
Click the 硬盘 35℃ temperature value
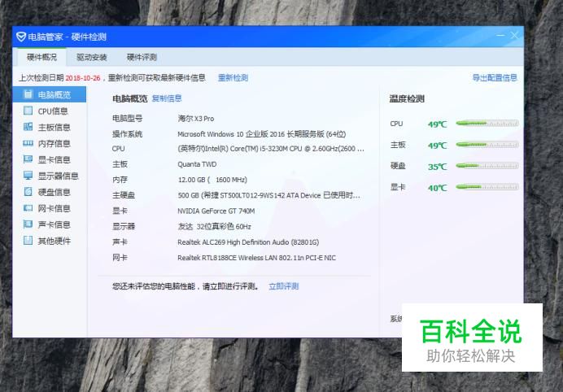pos(438,167)
